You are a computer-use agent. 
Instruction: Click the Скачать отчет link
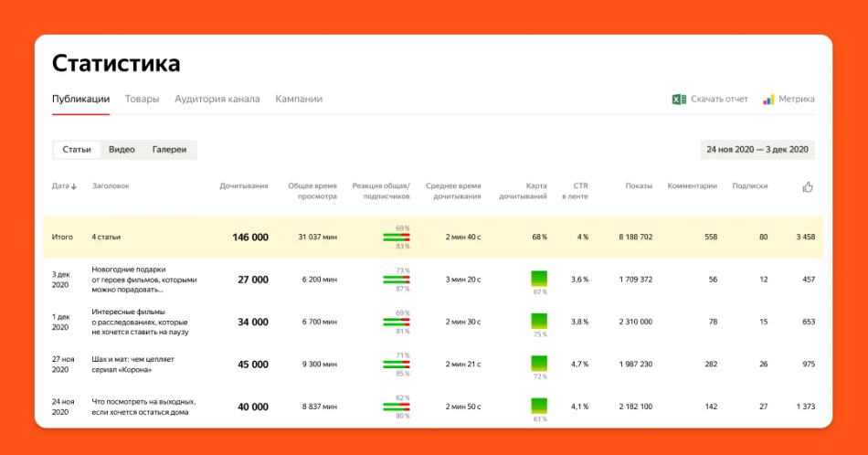point(719,99)
